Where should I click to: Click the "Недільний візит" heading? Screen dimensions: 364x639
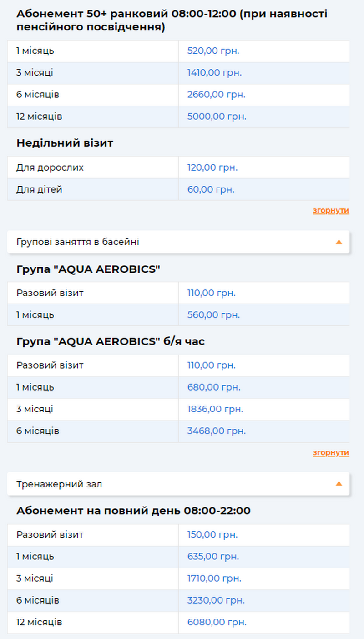pyautogui.click(x=65, y=143)
